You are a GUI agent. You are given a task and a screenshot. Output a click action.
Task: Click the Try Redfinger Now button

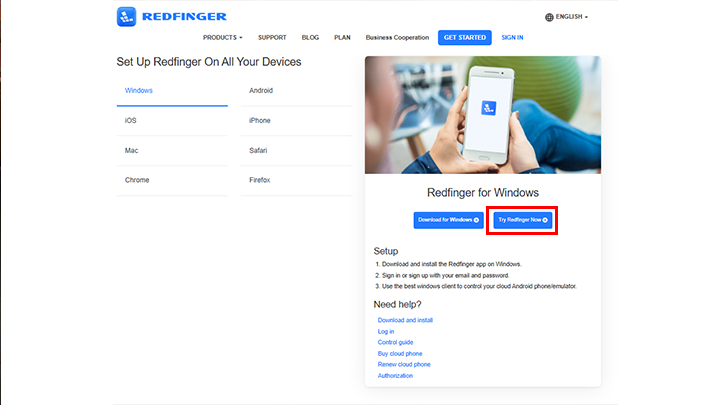(523, 220)
